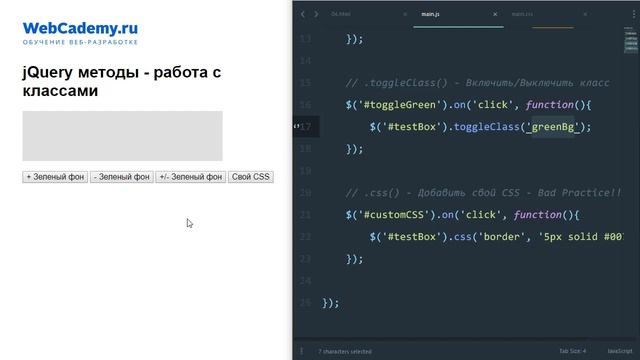Open the WebCademy.ru logo link
This screenshot has height=360, width=640.
[80, 33]
